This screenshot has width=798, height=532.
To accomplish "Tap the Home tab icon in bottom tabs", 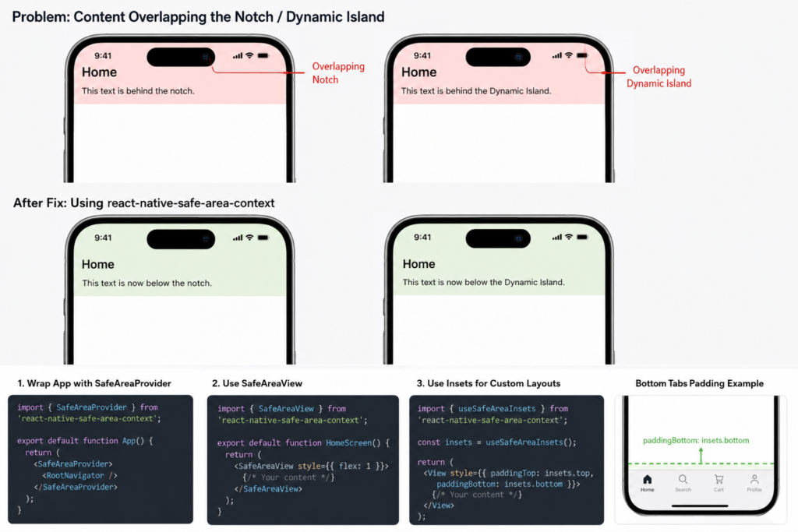I will (x=647, y=479).
